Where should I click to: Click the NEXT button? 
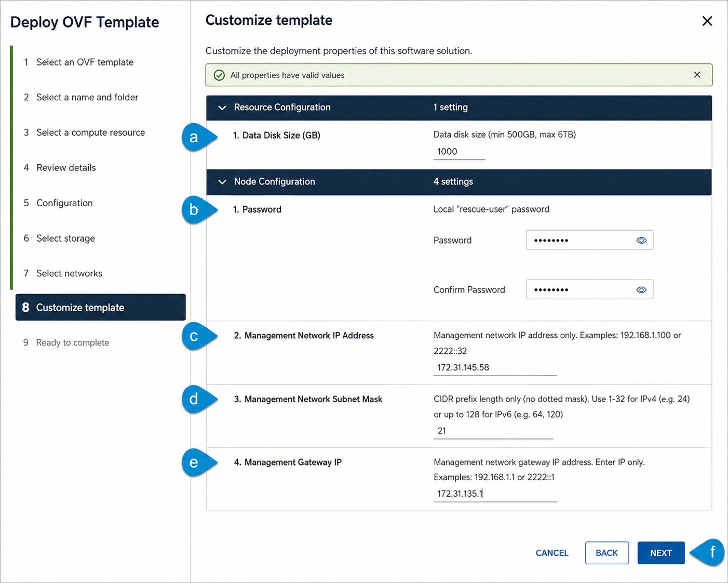(661, 553)
